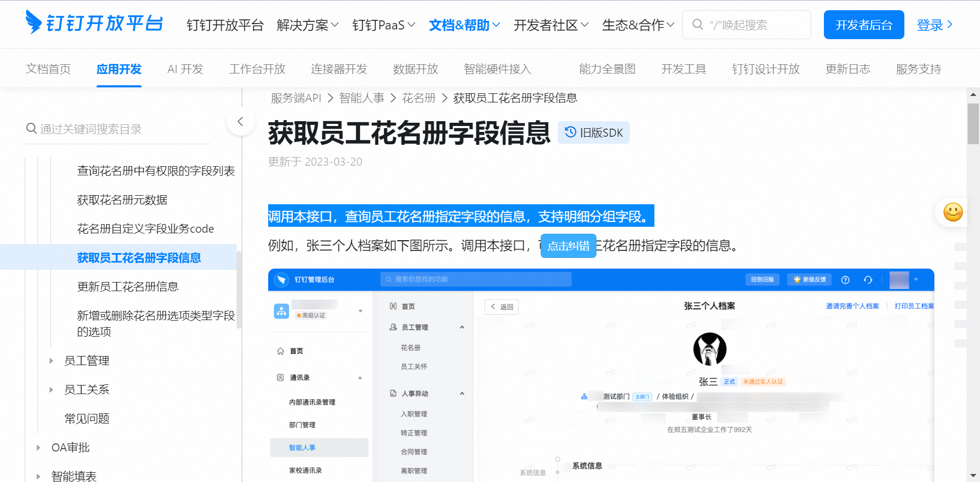Collapse the sidebar with the left arrow button
Screen dimensions: 980x482
240,122
